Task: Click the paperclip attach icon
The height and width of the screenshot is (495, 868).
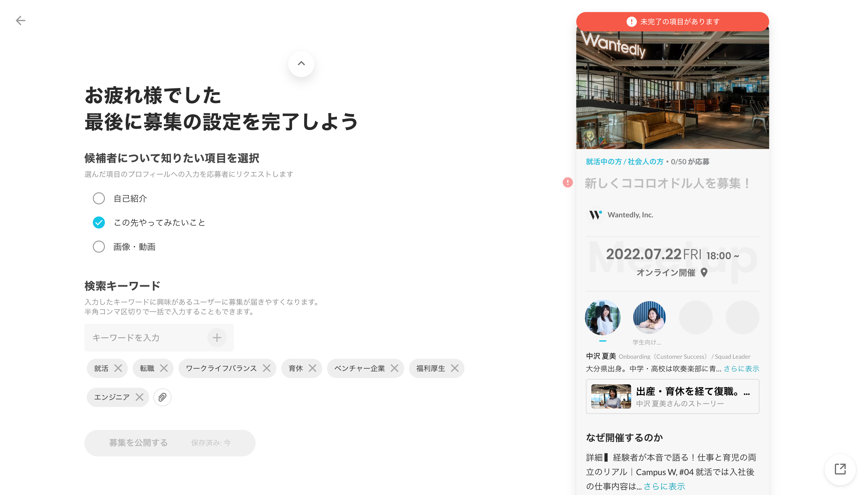Action: (162, 397)
